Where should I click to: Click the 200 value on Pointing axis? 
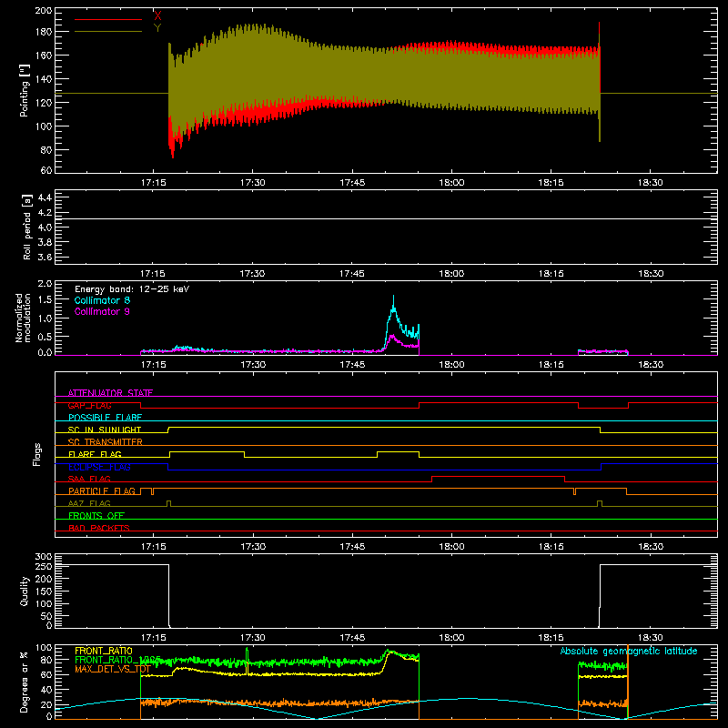click(x=44, y=10)
